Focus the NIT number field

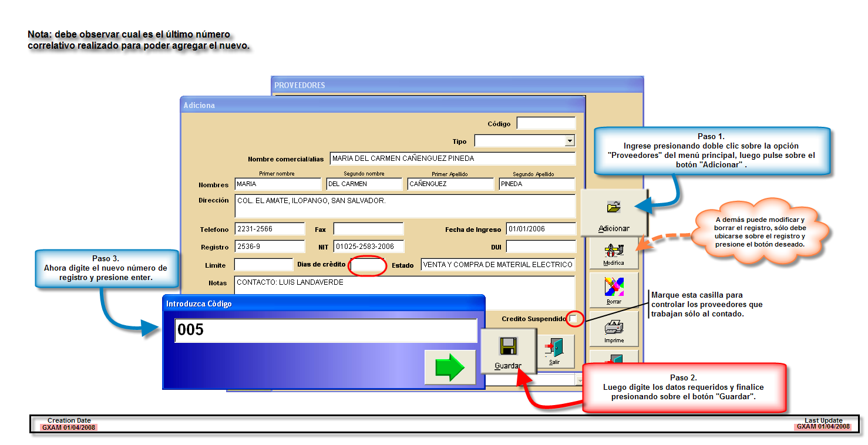coord(369,247)
